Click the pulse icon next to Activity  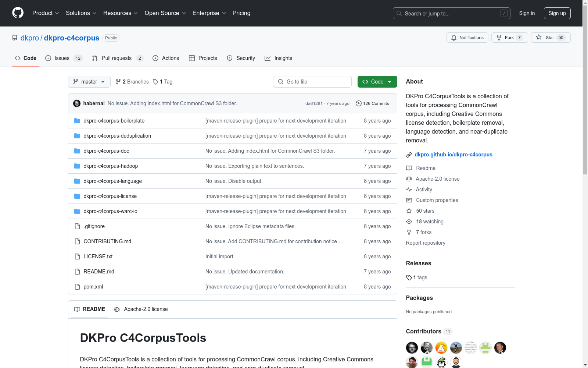(409, 190)
